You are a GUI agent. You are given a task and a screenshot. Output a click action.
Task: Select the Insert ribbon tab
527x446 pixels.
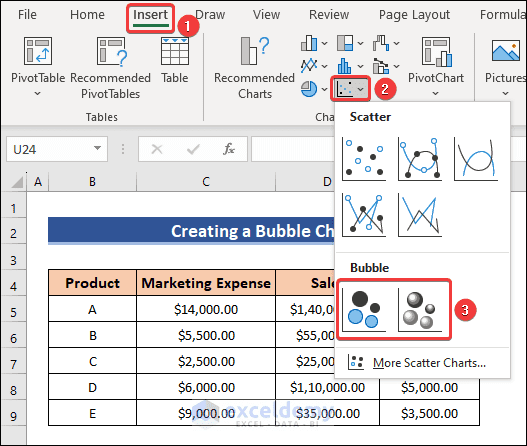click(x=150, y=15)
